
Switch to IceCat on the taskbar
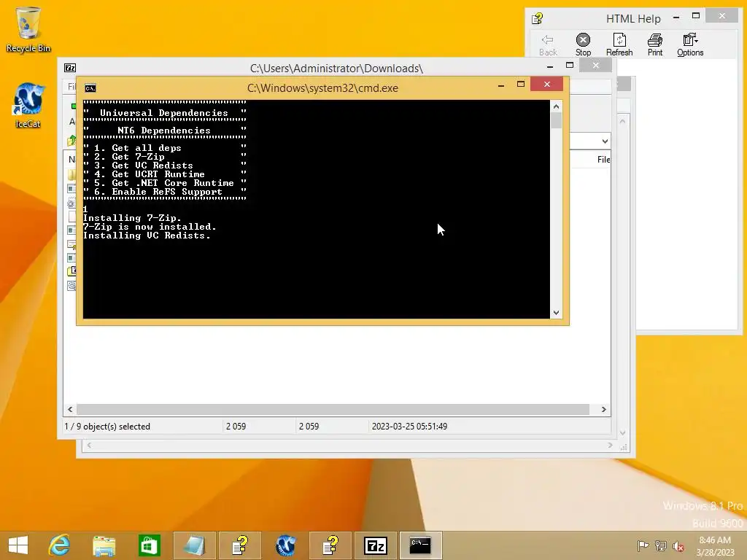(x=285, y=545)
